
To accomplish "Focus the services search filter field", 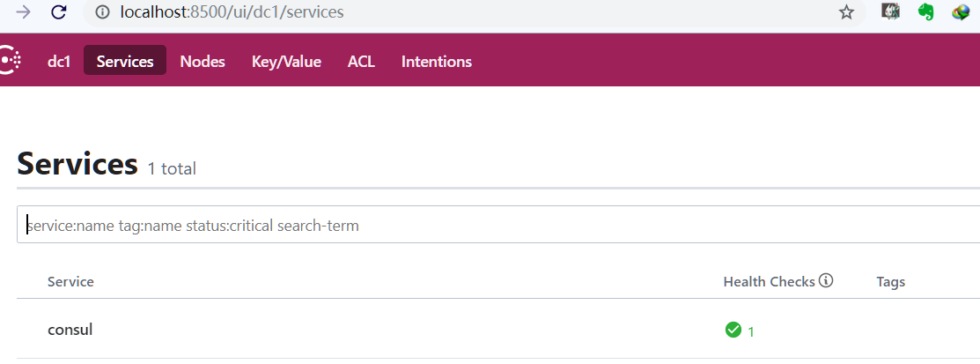I will pos(493,226).
